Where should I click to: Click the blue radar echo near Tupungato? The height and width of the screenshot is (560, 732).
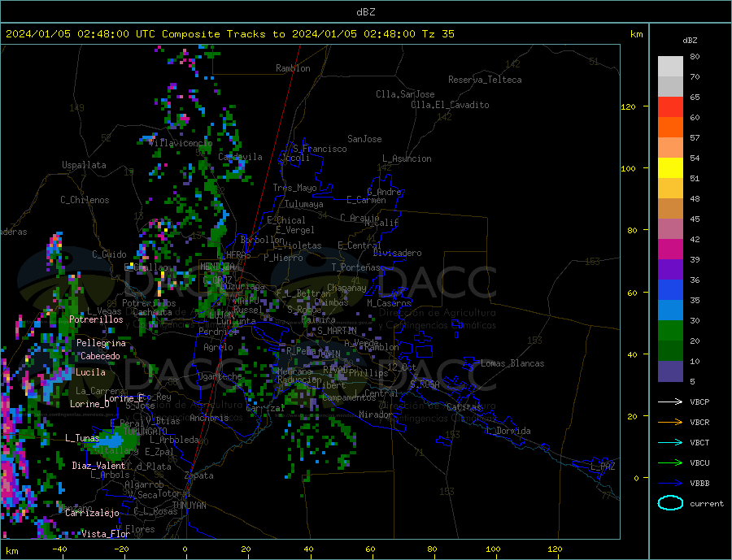[x=110, y=441]
